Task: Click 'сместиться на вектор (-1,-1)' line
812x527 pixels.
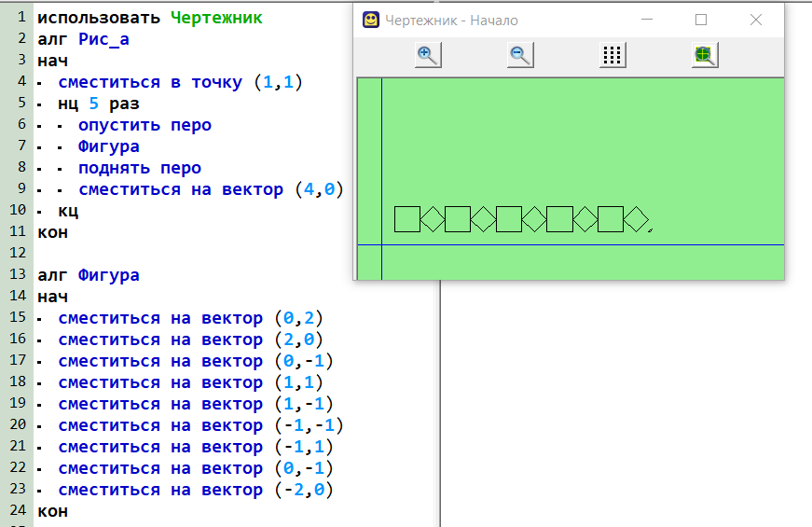Action: click(x=201, y=426)
